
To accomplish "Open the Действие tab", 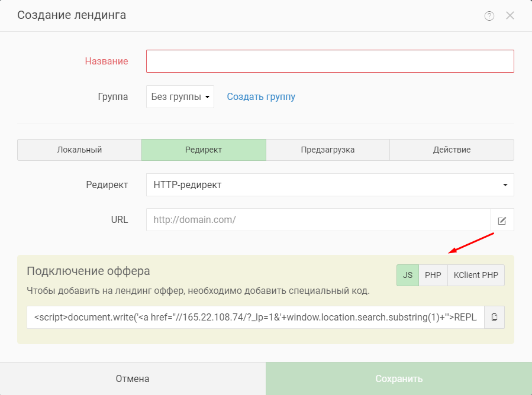I will [452, 150].
